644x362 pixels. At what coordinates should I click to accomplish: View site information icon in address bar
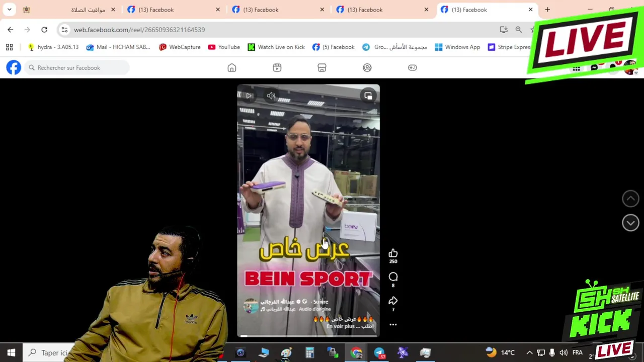(64, 30)
